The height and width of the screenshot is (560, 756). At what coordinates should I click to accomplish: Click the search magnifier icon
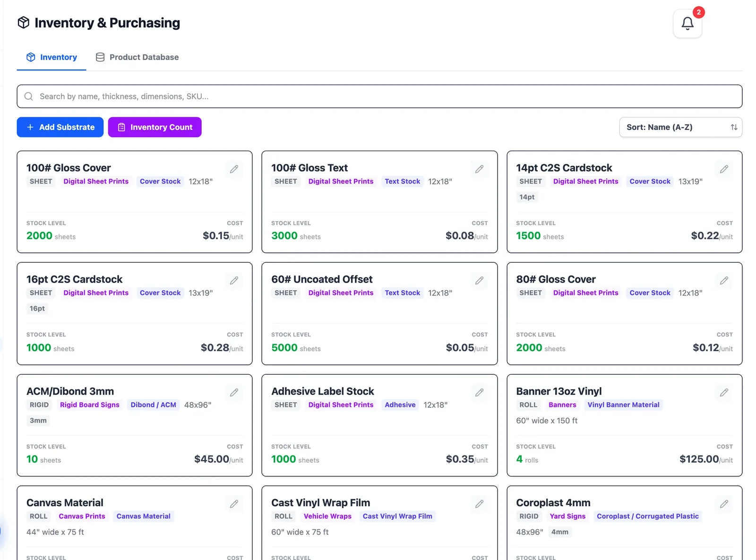tap(29, 96)
